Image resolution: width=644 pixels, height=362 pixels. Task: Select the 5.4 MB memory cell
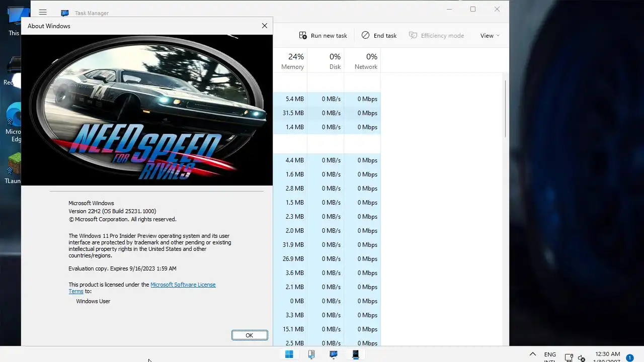[x=290, y=99]
